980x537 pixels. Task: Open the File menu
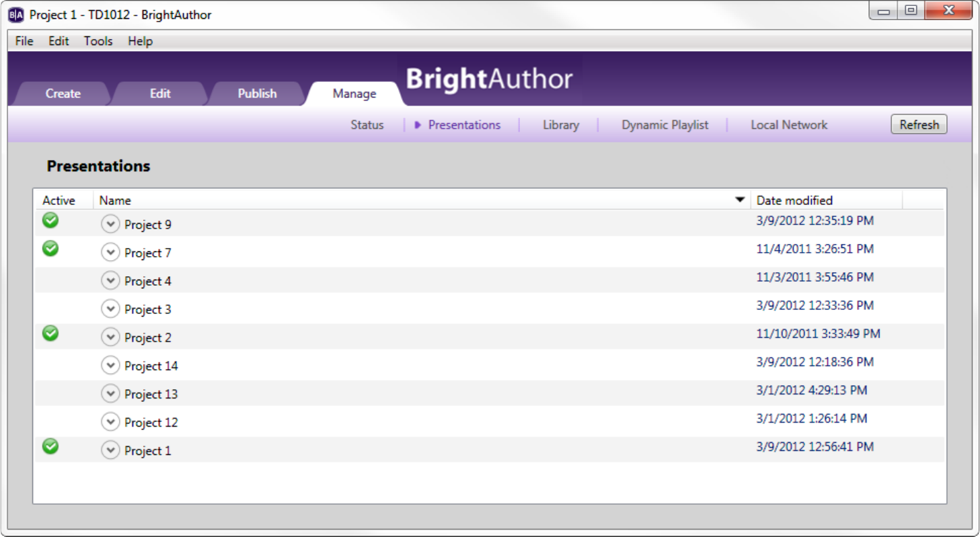click(24, 41)
